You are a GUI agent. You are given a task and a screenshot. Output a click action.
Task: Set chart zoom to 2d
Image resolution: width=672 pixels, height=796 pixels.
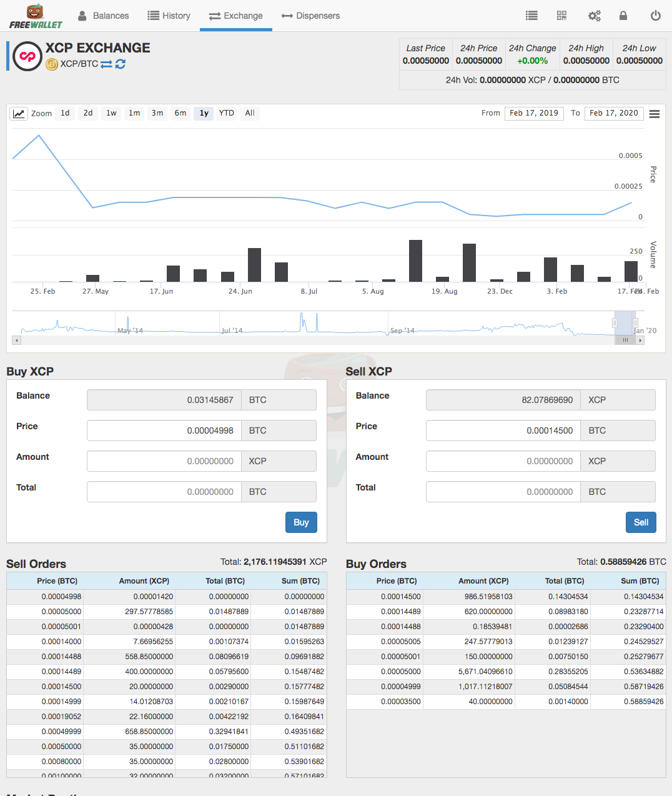click(88, 113)
